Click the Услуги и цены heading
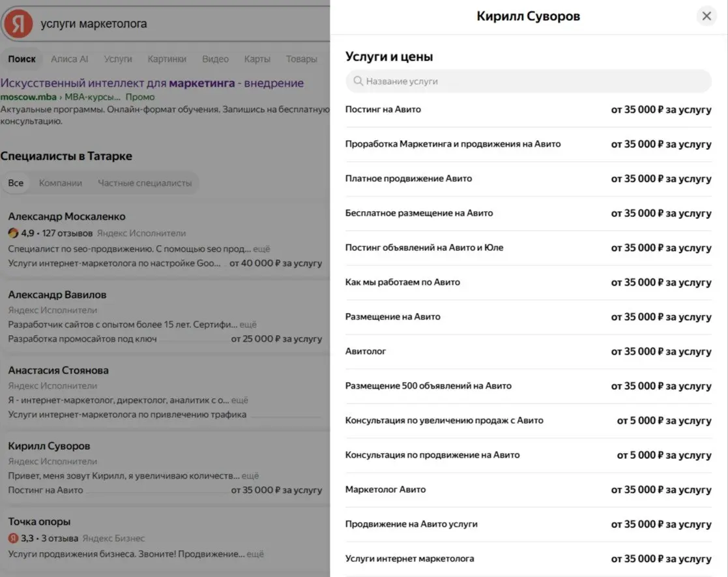The image size is (728, 577). (389, 57)
